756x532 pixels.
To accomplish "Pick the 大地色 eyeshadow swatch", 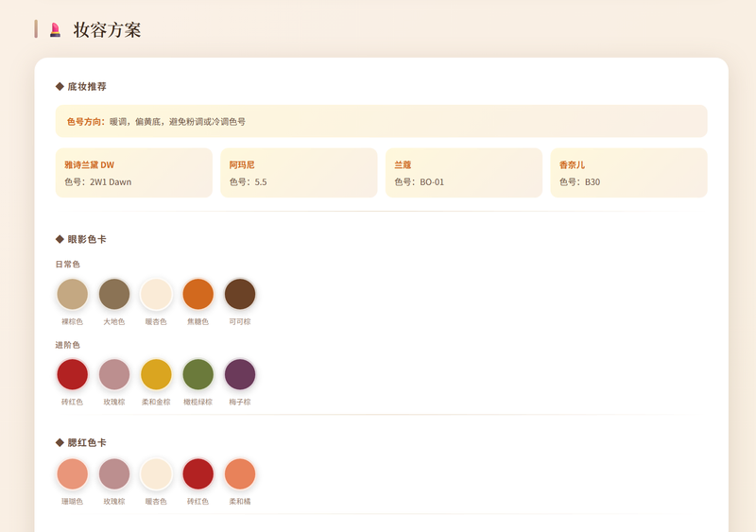I will pos(114,294).
